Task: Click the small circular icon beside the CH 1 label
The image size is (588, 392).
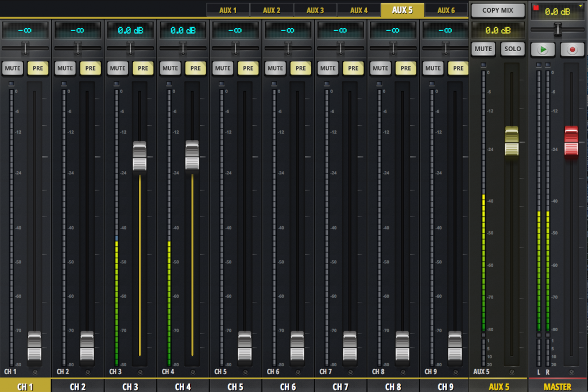Action: point(35,372)
